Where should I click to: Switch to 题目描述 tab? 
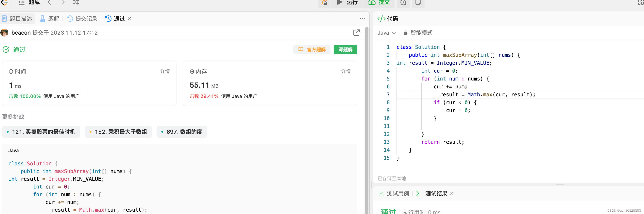17,19
